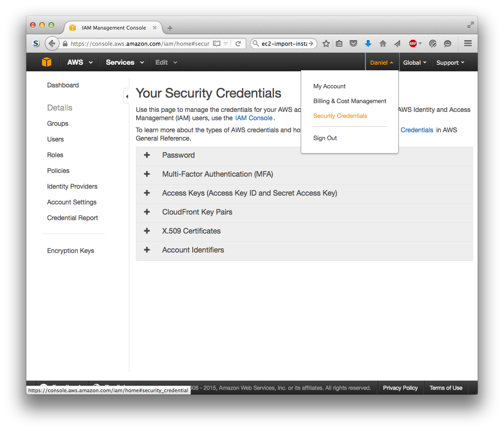This screenshot has width=504, height=431.
Task: Follow the IAM Console link
Action: 254,118
